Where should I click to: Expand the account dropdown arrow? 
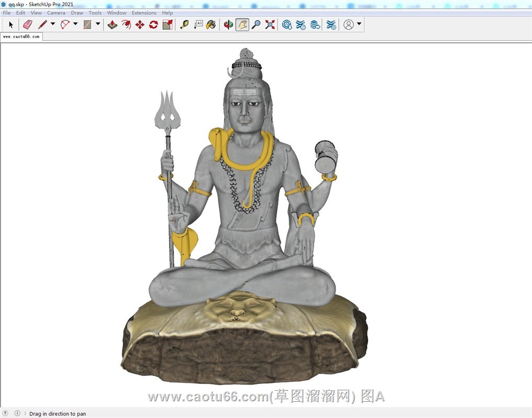pos(359,24)
